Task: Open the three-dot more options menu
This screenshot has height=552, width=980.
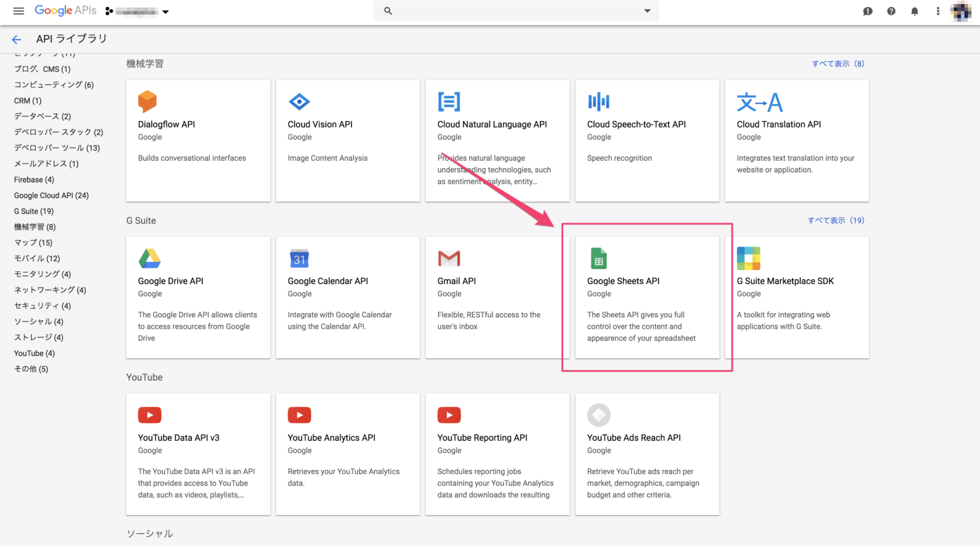Action: coord(938,11)
